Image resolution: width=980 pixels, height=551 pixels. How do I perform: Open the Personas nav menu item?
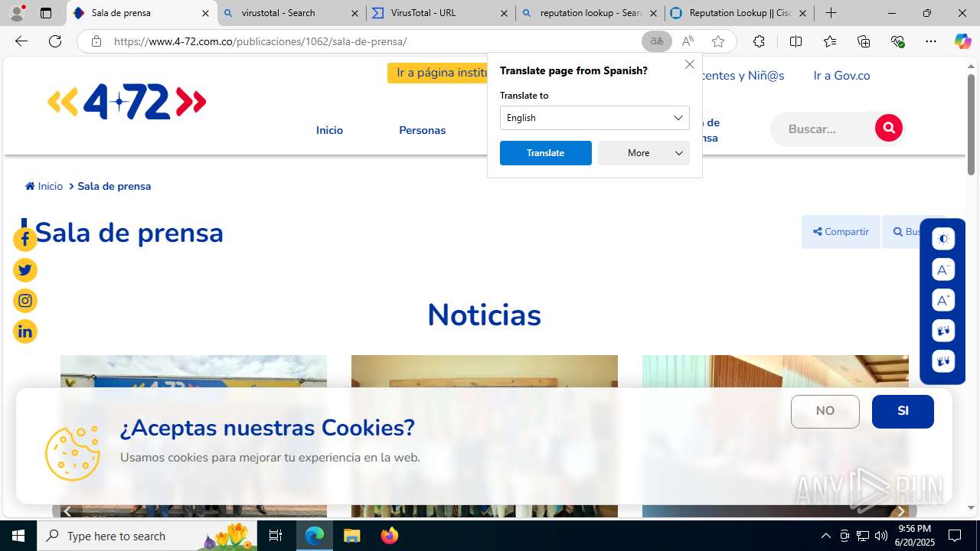click(x=422, y=130)
